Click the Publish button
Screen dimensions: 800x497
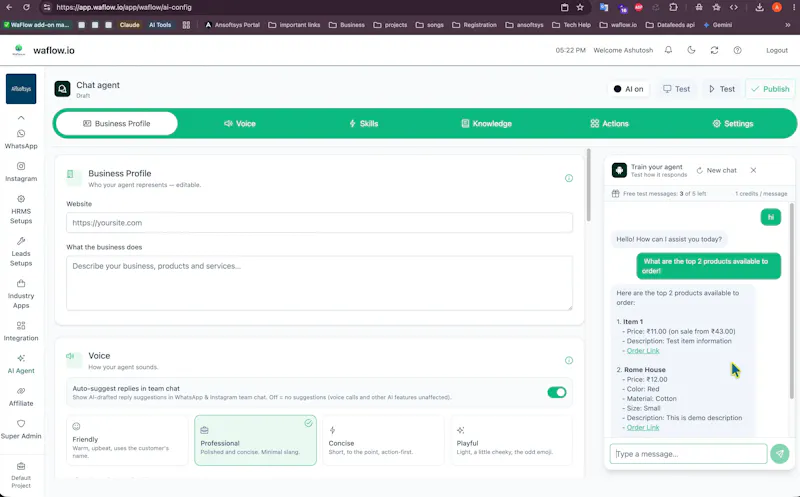click(x=770, y=89)
